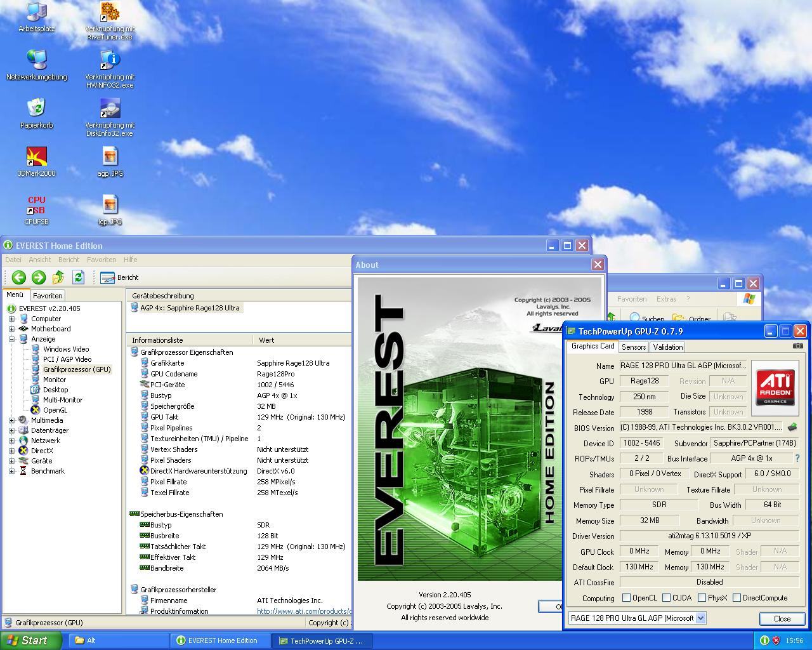This screenshot has width=812, height=650.
Task: Enable the CUDA checkbox in GPU-Z
Action: click(666, 597)
